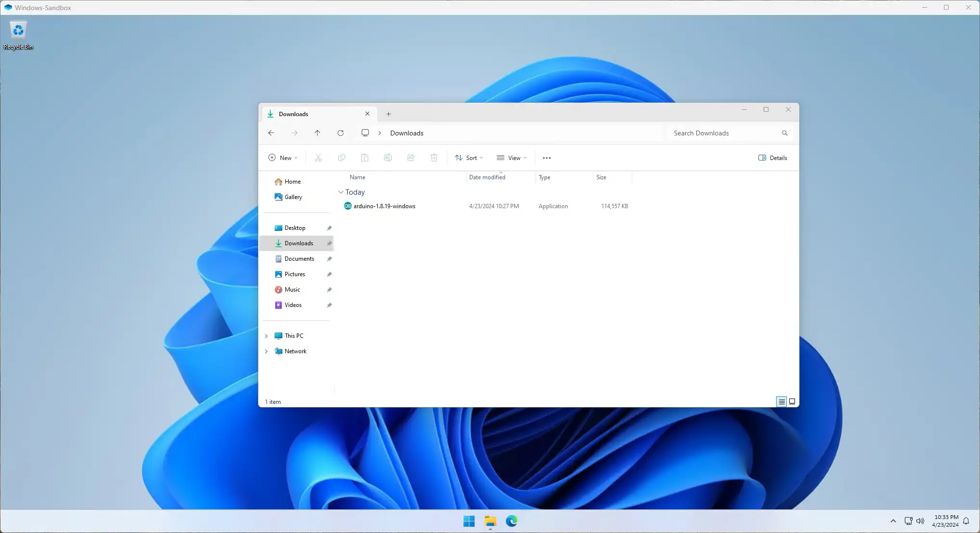Screen dimensions: 980x533
Task: Sort by the Date modified column header
Action: point(487,177)
